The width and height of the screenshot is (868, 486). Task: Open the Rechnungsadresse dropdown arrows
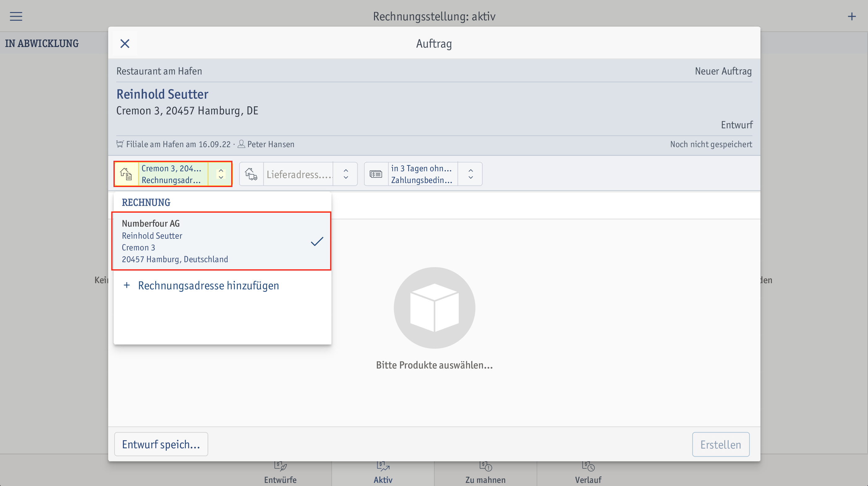click(221, 174)
